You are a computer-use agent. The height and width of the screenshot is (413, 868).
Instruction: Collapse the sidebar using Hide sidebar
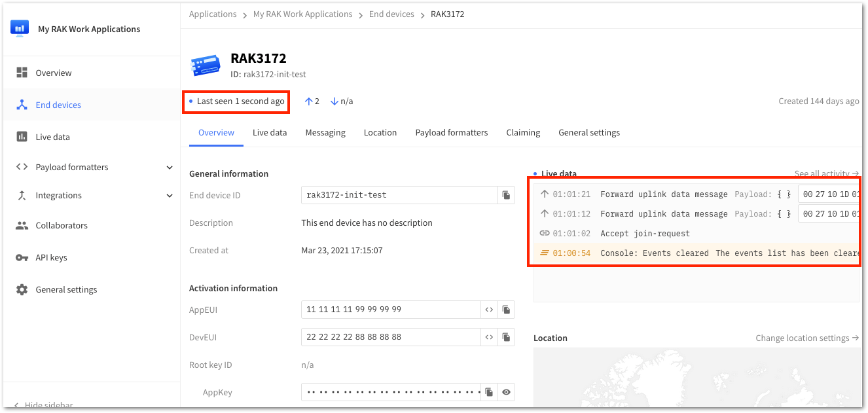[x=43, y=405]
